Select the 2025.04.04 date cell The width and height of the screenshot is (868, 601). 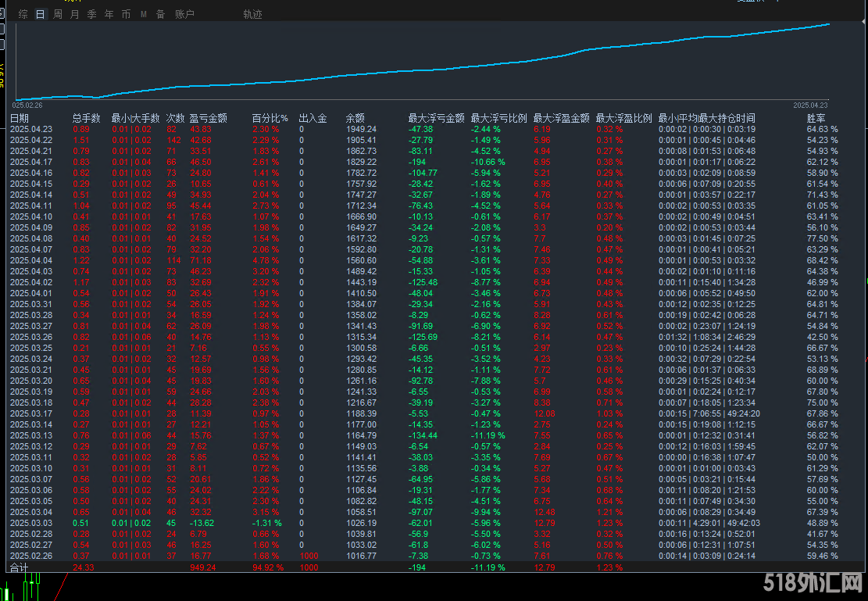(31, 260)
